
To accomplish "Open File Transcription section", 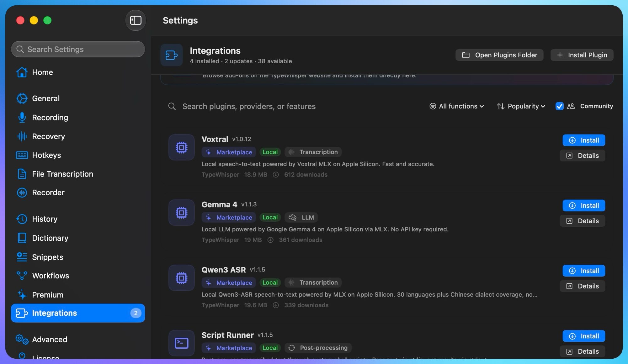I will click(x=78, y=174).
